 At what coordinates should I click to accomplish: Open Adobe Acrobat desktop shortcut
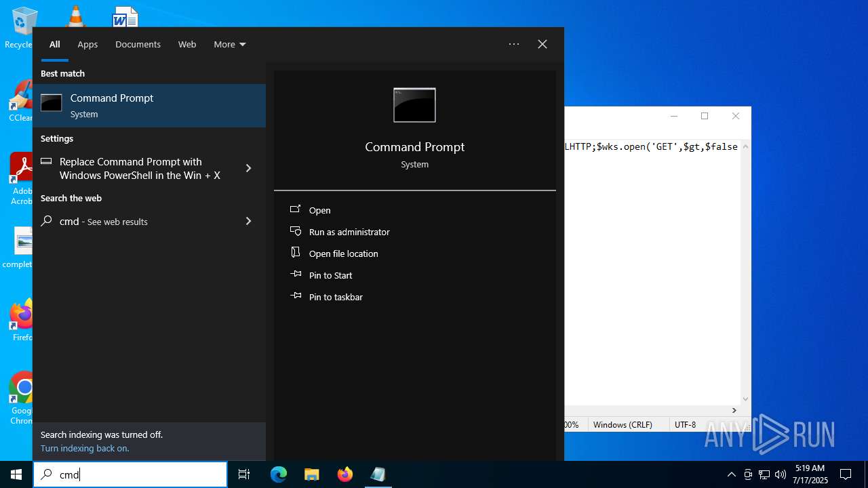point(21,179)
